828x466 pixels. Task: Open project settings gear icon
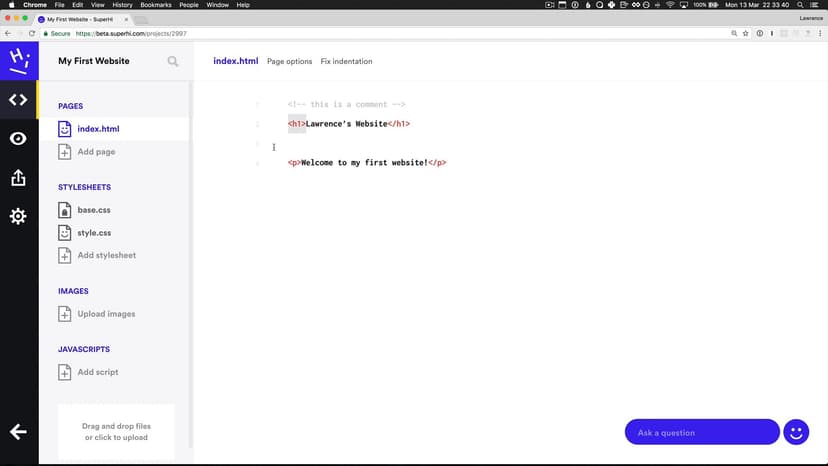[x=18, y=216]
